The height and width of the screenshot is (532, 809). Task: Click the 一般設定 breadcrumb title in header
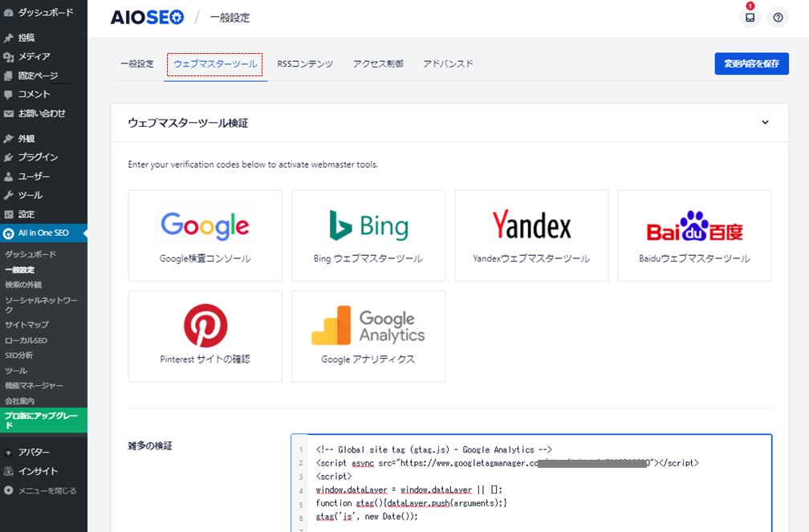coord(230,18)
